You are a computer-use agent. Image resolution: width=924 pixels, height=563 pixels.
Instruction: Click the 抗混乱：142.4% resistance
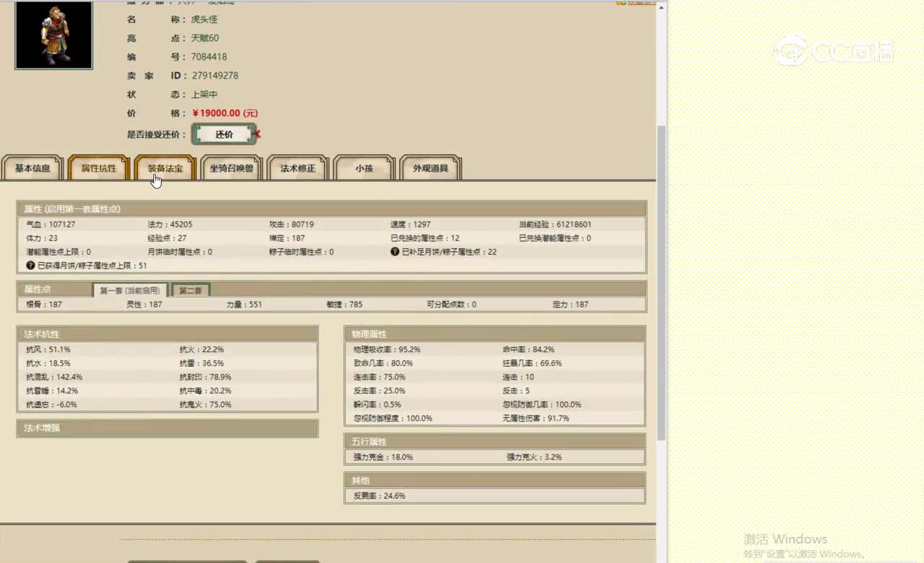click(x=54, y=377)
